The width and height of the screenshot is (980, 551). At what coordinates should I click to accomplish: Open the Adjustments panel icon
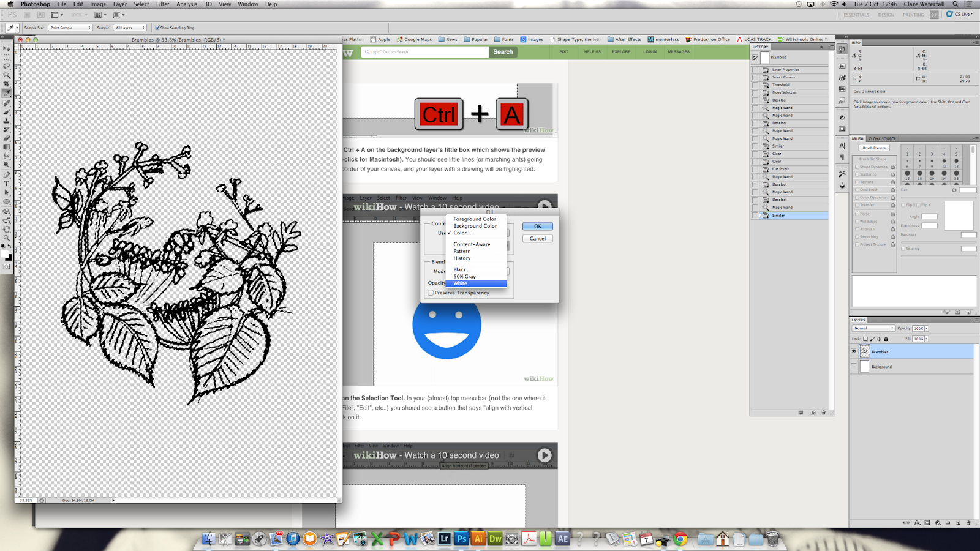click(842, 118)
